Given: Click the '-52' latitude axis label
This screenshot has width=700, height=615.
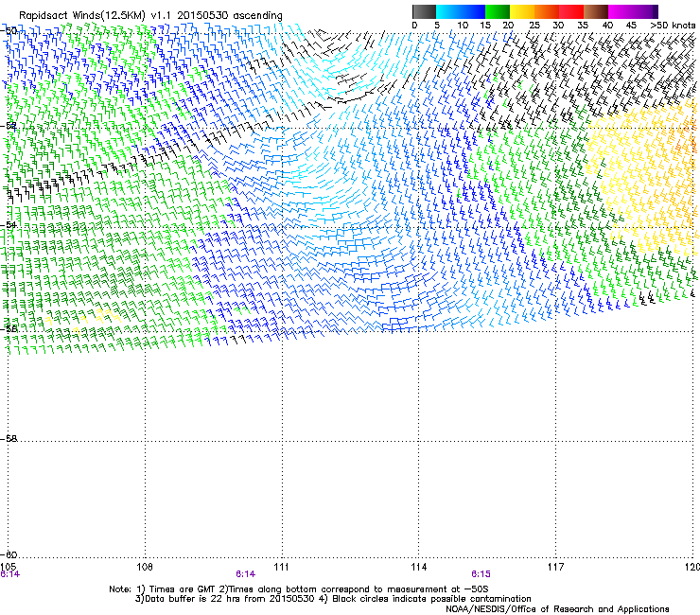Looking at the screenshot, I should pyautogui.click(x=9, y=126).
